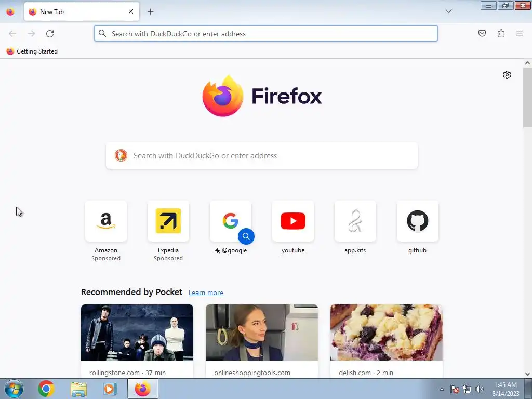Open the Extensions puzzle icon

tap(501, 33)
